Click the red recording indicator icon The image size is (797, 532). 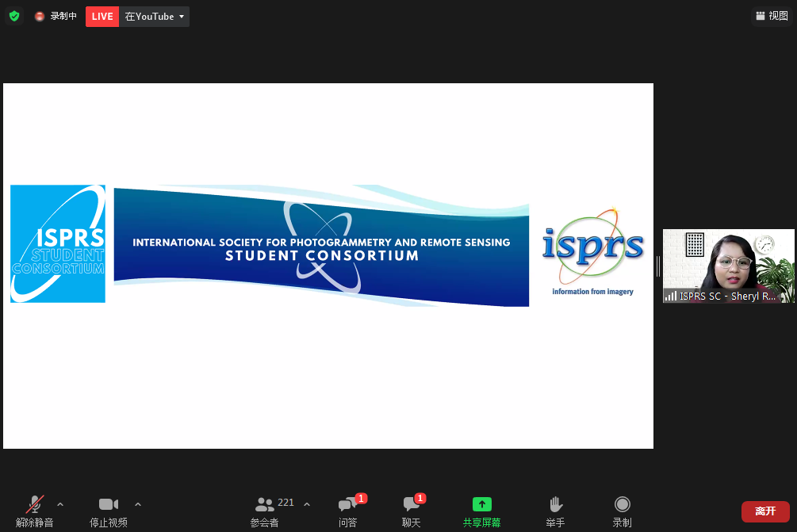click(40, 17)
